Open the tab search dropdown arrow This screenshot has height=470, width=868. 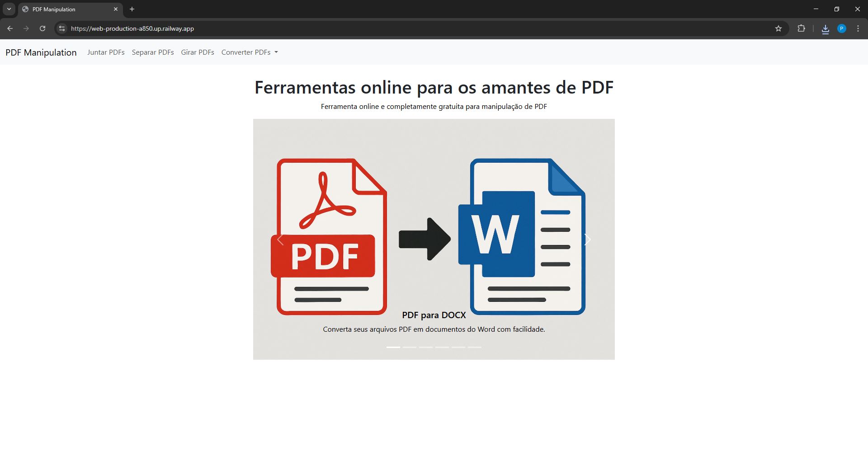(x=9, y=9)
